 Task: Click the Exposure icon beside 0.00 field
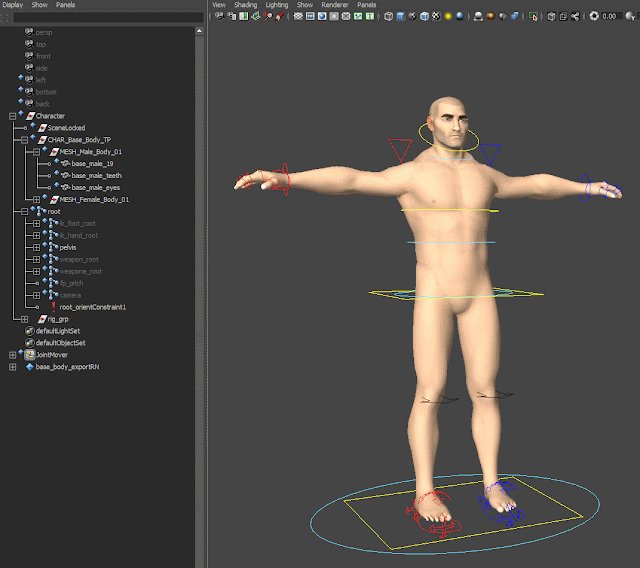pos(594,16)
